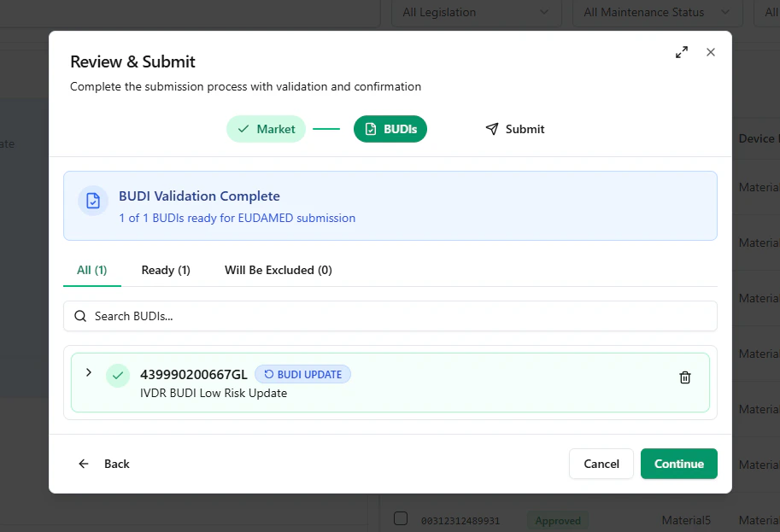
Task: Expand BUDI 439990200667GL details with the chevron
Action: 89,373
